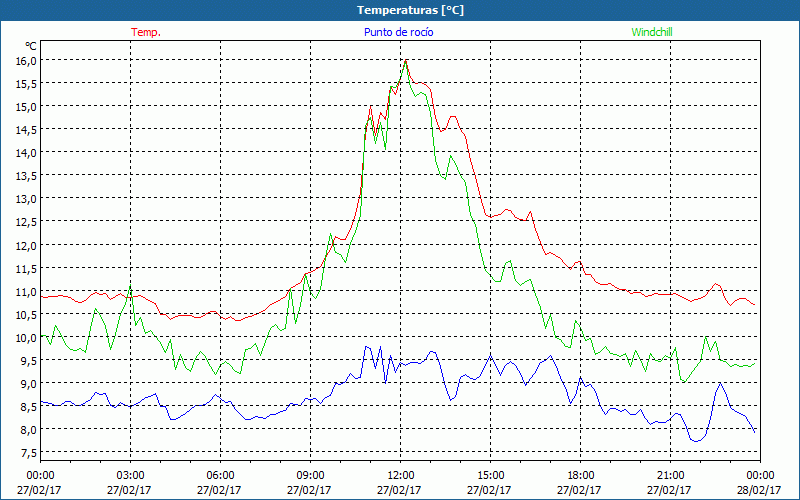Click the 18:00 time axis label
The height and width of the screenshot is (500, 800).
(580, 476)
